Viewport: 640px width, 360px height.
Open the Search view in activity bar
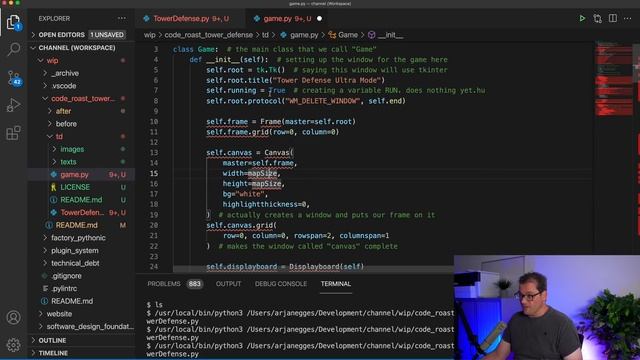(13, 49)
